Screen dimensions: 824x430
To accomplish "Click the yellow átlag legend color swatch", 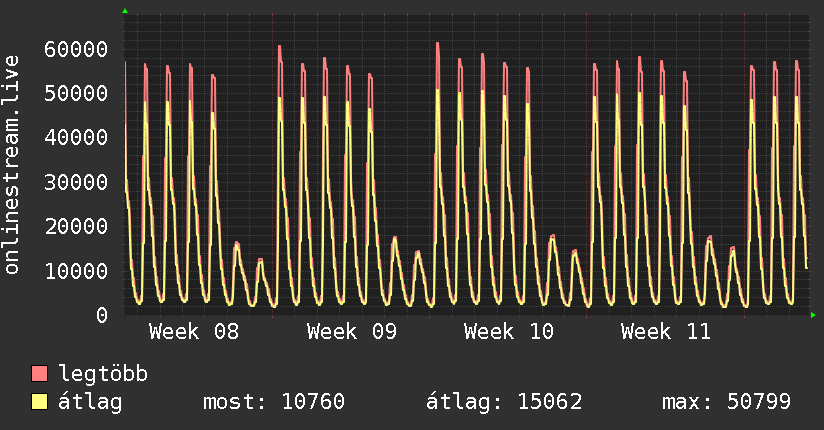I will (x=39, y=402).
